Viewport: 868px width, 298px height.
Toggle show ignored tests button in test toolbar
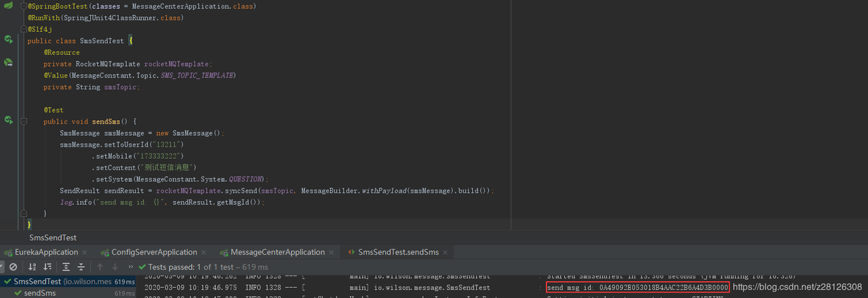[x=13, y=267]
